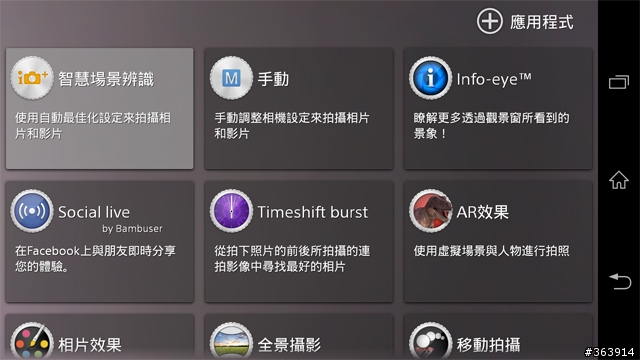The image size is (640, 360).
Task: Open Android recent apps button
Action: (619, 82)
